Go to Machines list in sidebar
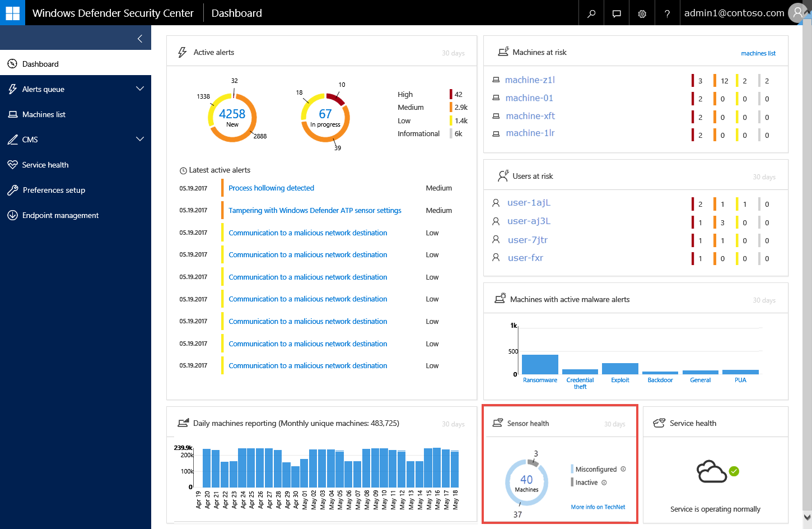This screenshot has height=529, width=812. click(44, 114)
